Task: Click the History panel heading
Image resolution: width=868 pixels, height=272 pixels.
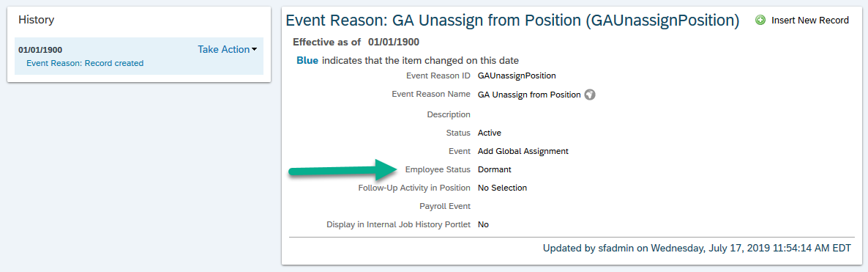Action: coord(36,20)
